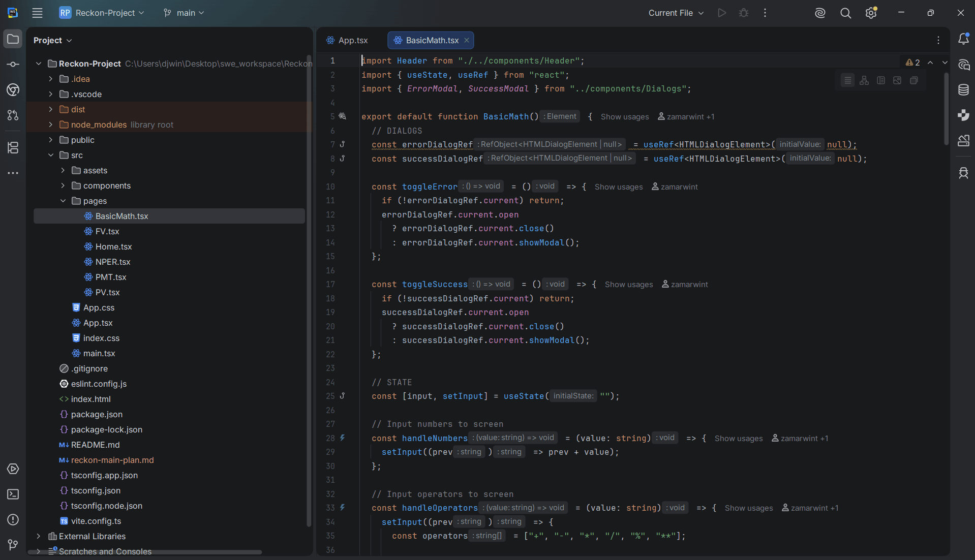Click Show usages for BasicMath function
Screen dimensions: 975x560
click(625, 117)
